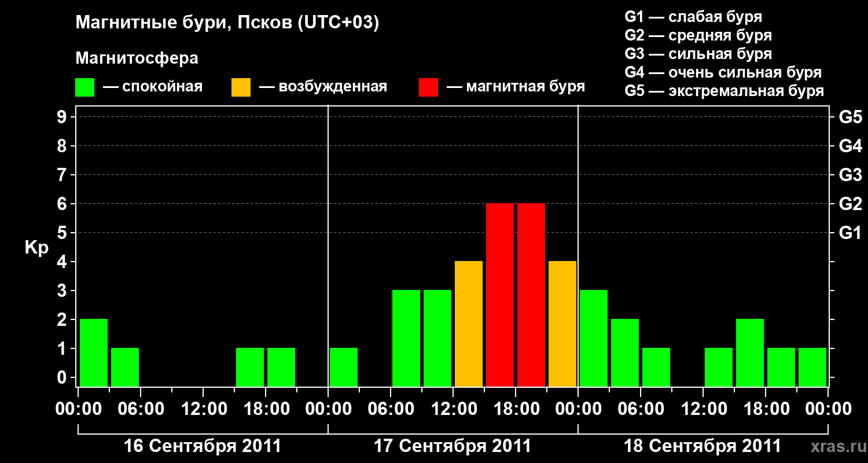Click the red bar starting 15:00 on 17 Сентября
This screenshot has height=463, width=868.
point(500,295)
